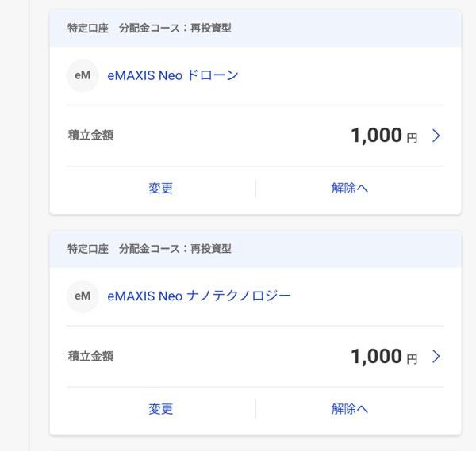Screen dimensions: 476x451
Task: Select 解除へ on the ナノテクノロジー card
Action: point(350,409)
